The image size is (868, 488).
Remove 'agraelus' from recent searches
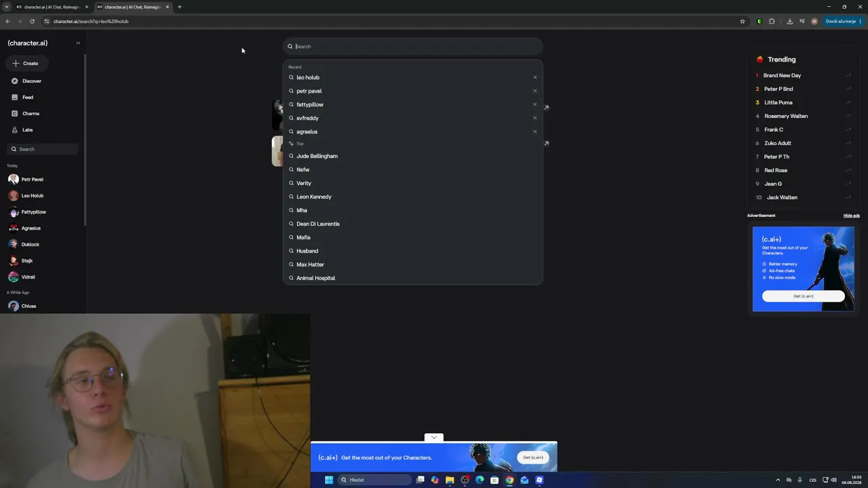point(535,131)
